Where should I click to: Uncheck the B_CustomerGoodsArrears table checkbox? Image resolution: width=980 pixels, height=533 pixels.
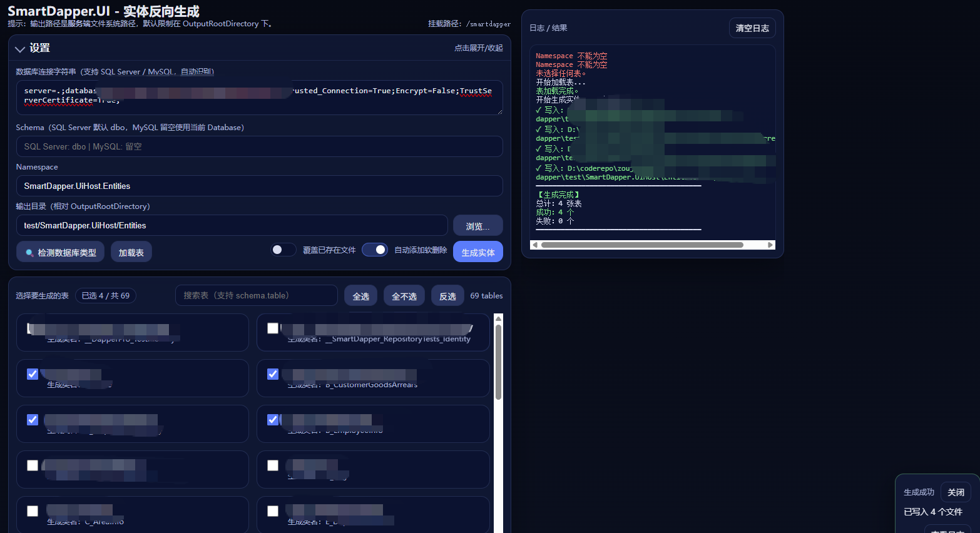(x=273, y=374)
